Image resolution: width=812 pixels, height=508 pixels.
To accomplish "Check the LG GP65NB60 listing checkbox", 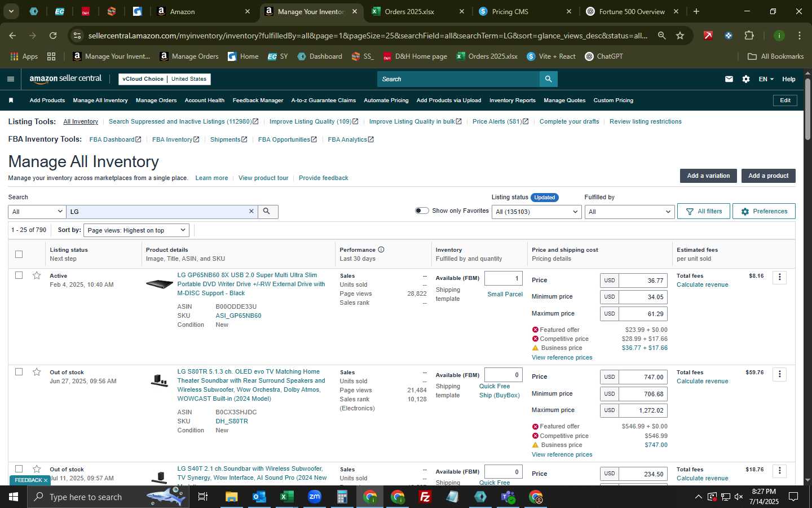I will tap(19, 275).
